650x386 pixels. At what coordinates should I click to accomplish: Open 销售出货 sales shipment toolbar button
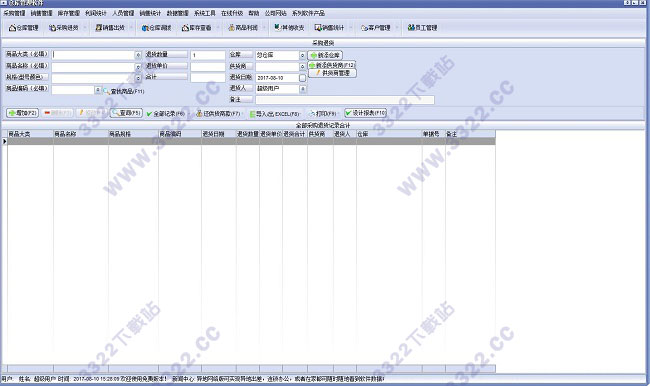(x=110, y=28)
